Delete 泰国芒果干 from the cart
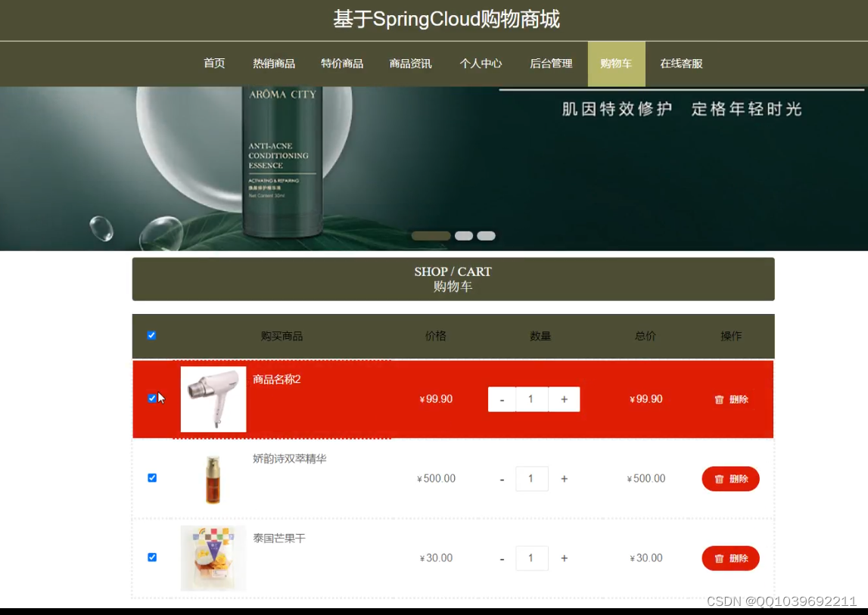 point(731,558)
